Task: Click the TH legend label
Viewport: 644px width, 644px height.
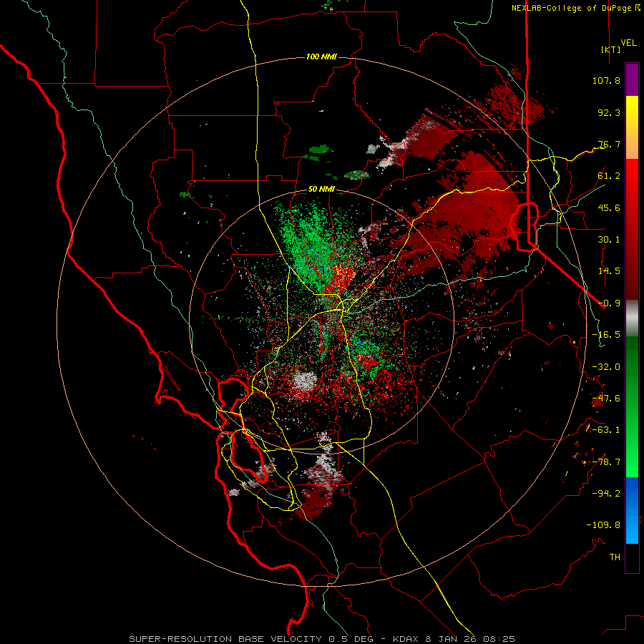Action: coord(615,557)
